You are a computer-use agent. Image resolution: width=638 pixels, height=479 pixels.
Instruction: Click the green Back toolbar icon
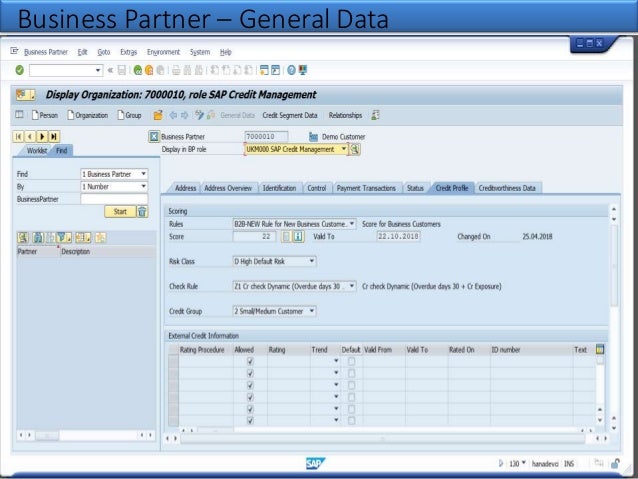[138, 70]
